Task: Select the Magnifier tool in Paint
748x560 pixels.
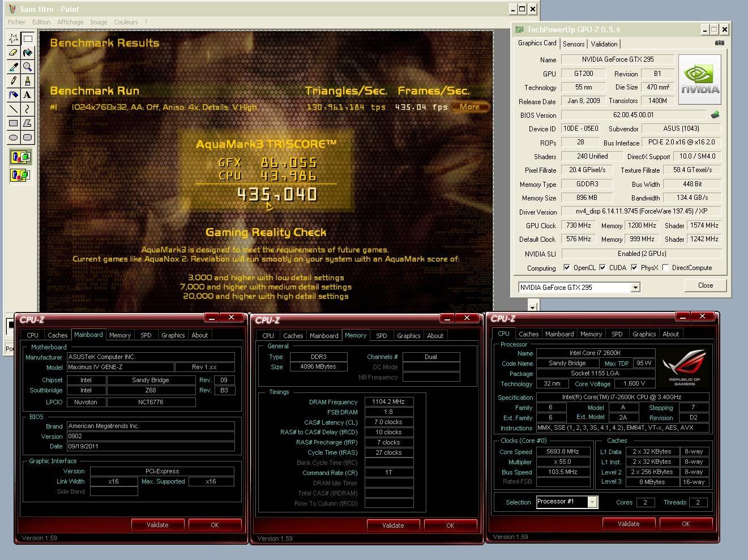Action: tap(28, 67)
